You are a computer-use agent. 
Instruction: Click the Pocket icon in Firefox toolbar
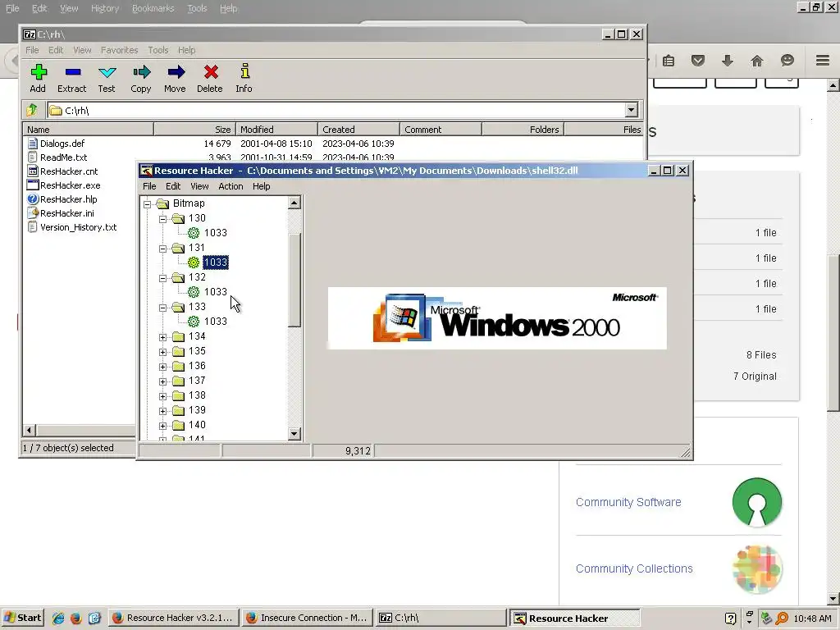click(698, 61)
